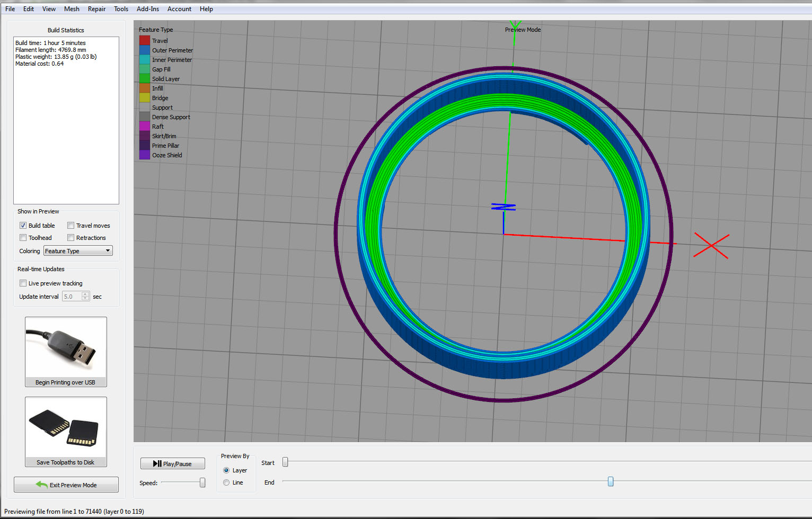Image resolution: width=812 pixels, height=519 pixels.
Task: Select the Line preview radio button
Action: coord(226,482)
